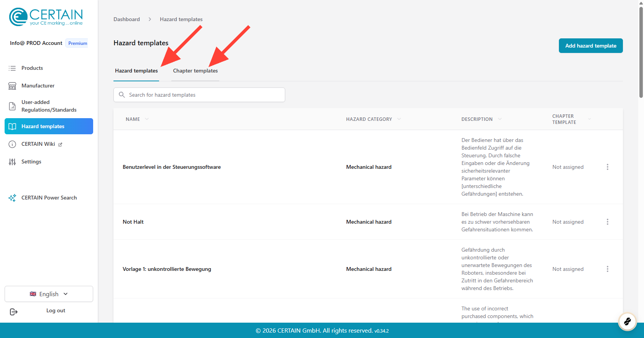Open Vorlage 1: unkontrollierte Bewegung template

(167, 269)
